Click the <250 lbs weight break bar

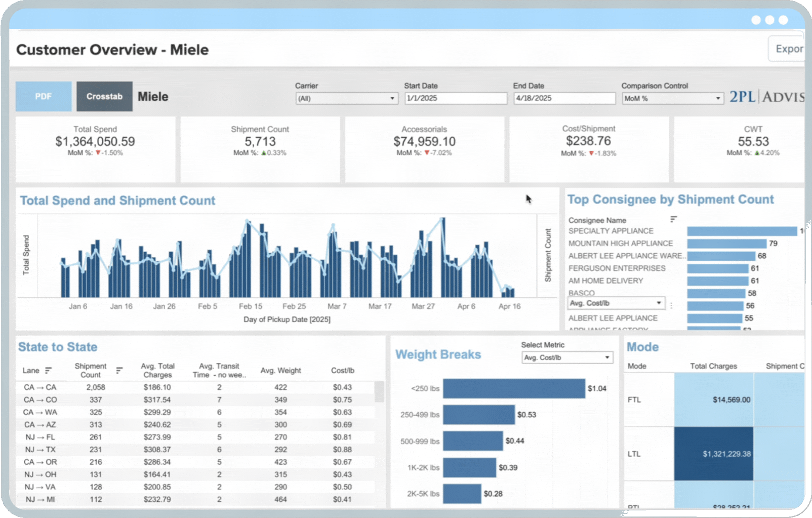pos(514,389)
